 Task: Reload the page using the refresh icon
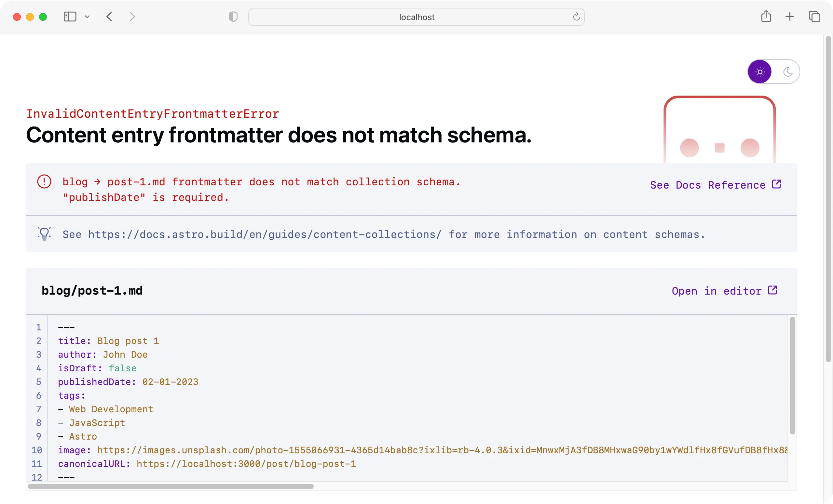click(x=576, y=17)
